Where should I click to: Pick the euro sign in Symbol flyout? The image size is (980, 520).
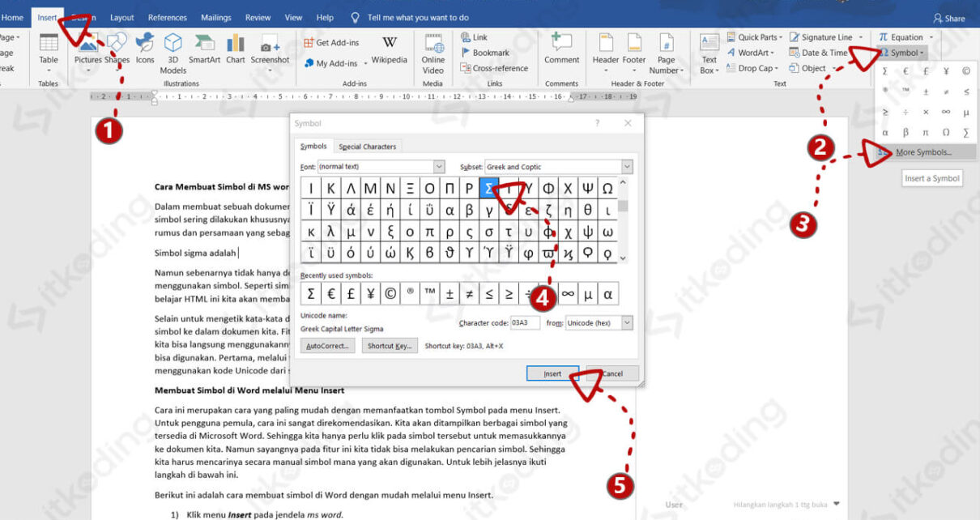click(905, 71)
